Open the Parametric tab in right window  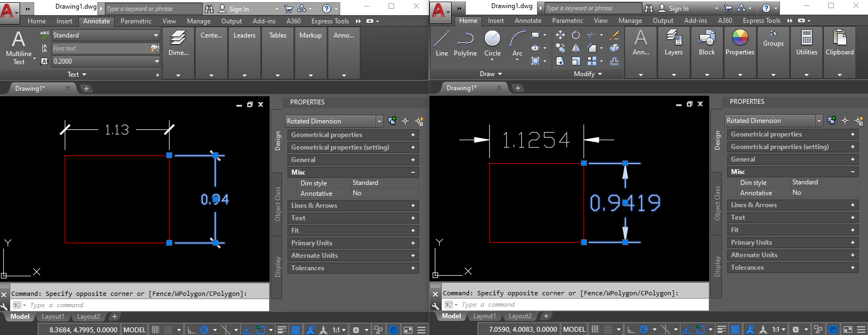coord(567,21)
